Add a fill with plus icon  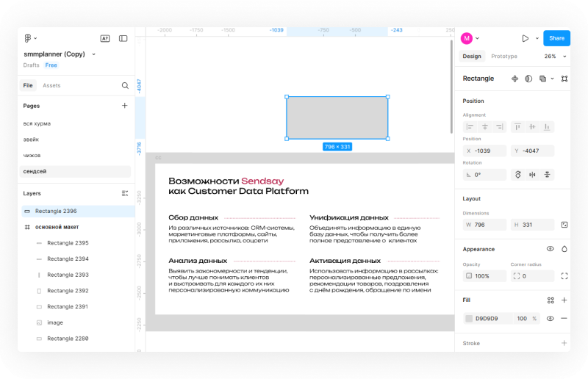564,300
